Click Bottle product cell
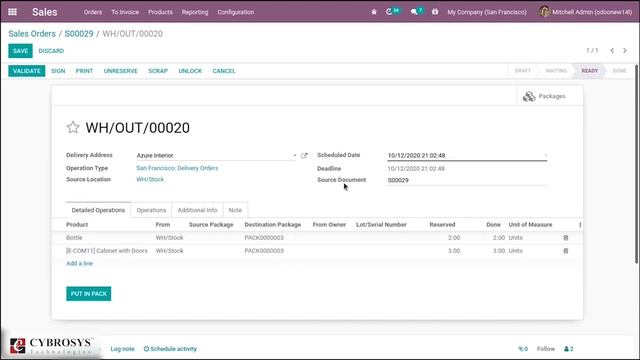The width and height of the screenshot is (640, 360). pyautogui.click(x=74, y=238)
